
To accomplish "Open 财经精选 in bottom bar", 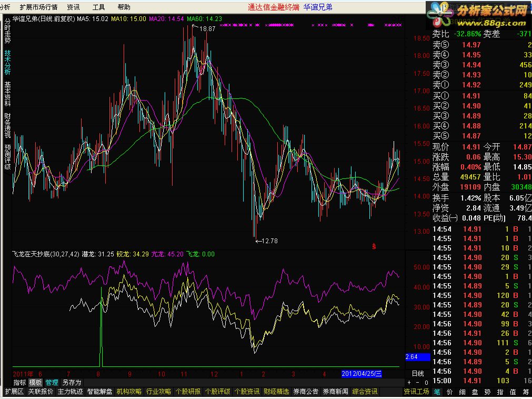I will coord(276,392).
